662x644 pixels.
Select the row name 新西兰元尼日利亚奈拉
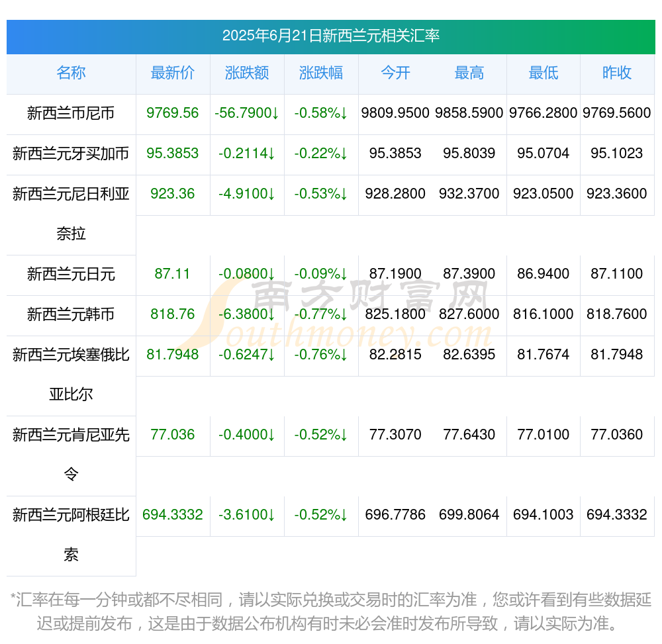pos(71,214)
